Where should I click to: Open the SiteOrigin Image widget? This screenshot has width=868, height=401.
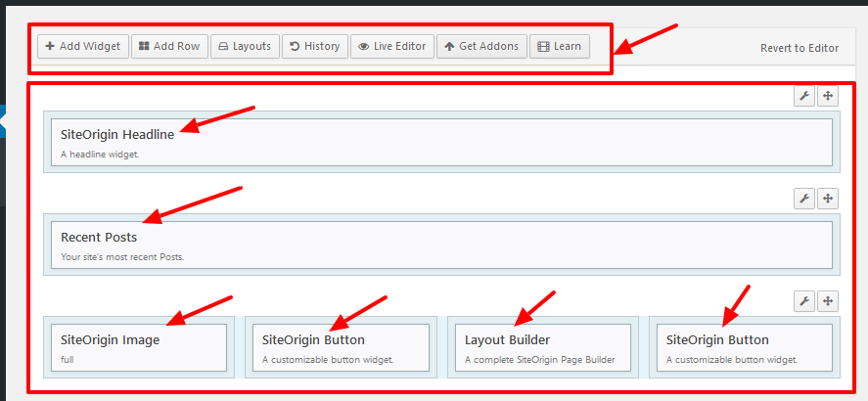click(x=139, y=347)
